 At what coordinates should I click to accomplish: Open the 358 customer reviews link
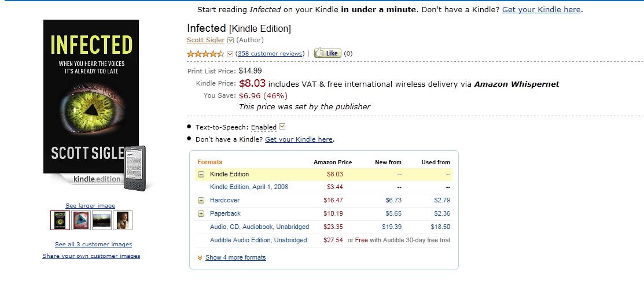(x=270, y=54)
